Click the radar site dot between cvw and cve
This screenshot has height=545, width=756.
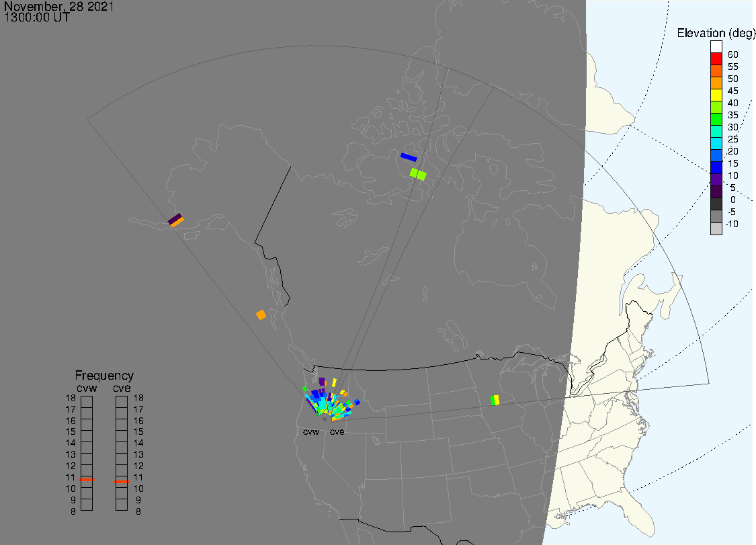click(x=325, y=419)
